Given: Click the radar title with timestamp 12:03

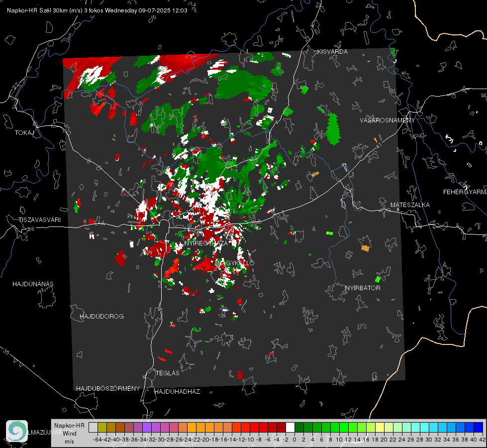Looking at the screenshot, I should point(97,10).
